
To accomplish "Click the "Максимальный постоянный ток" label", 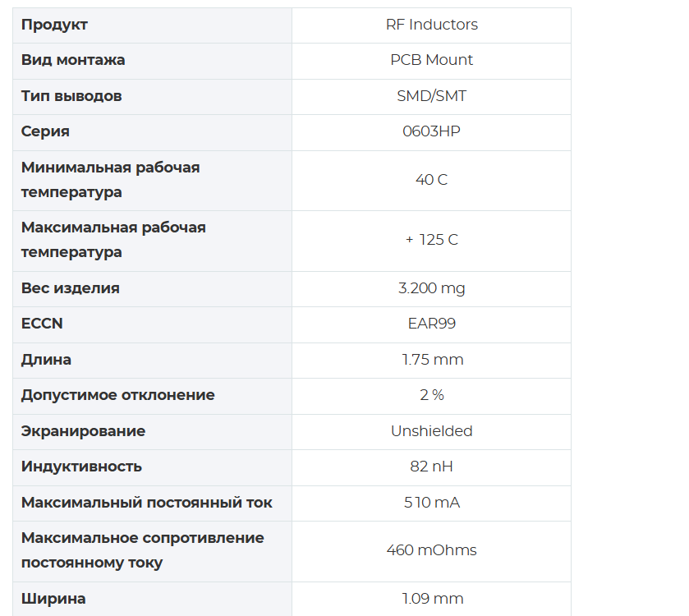I will [146, 503].
